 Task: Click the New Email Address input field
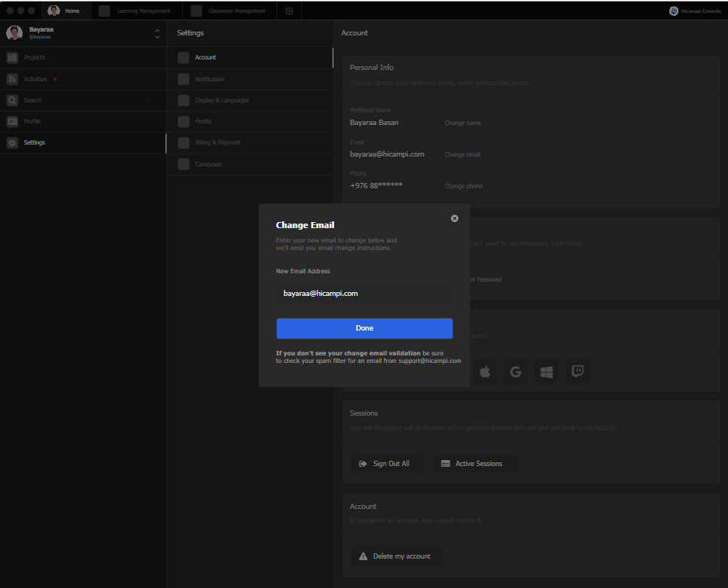[364, 293]
